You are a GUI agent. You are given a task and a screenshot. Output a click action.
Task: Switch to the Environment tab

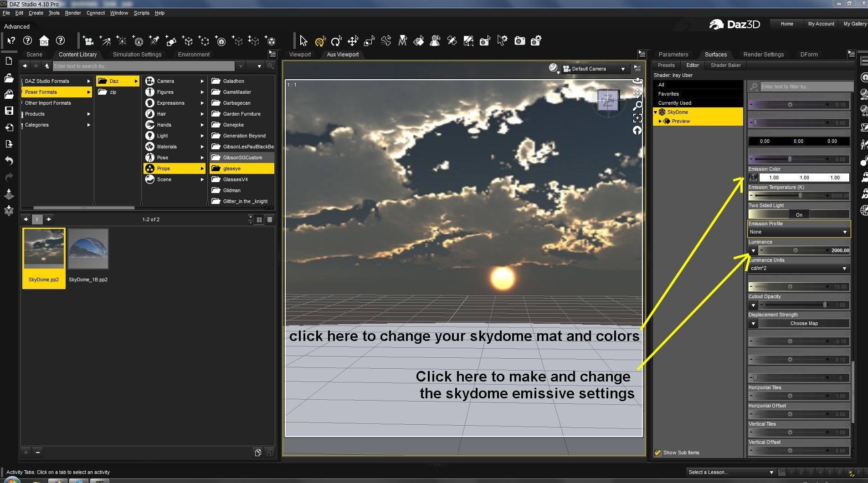[x=194, y=54]
